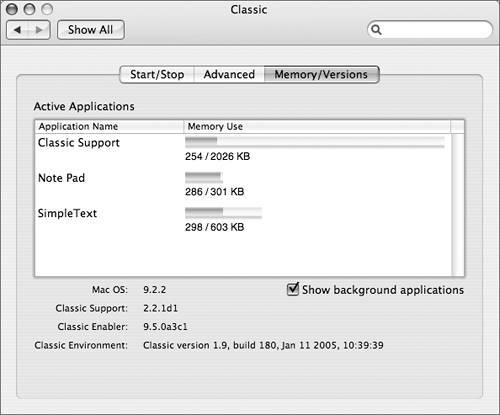Screen dimensions: 500x415
Task: Click the SimpleText memory usage bar
Action: pyautogui.click(x=223, y=213)
